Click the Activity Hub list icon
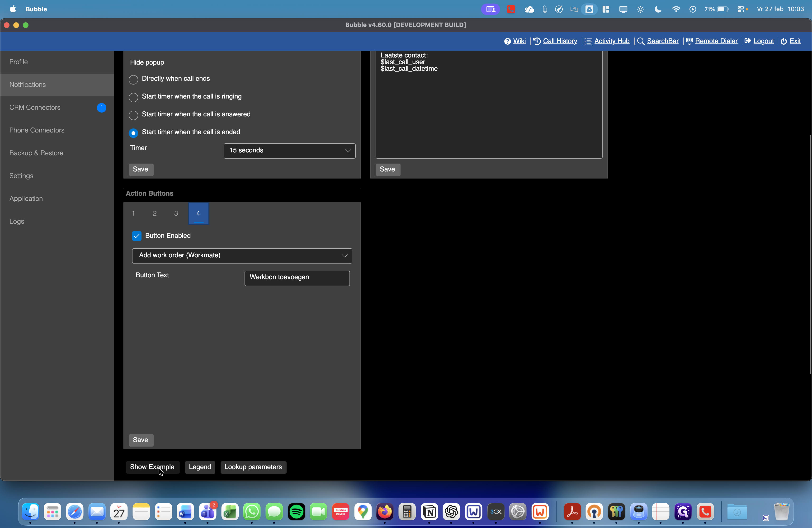The height and width of the screenshot is (528, 812). coord(588,42)
